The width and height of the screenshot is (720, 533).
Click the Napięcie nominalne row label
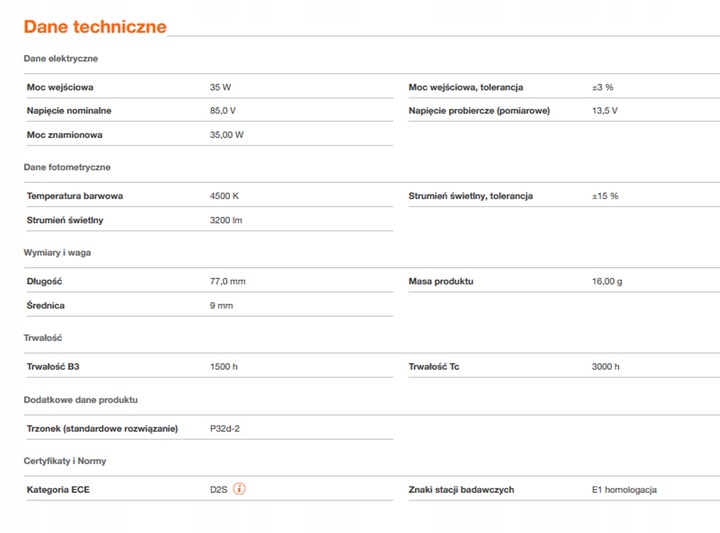pos(69,110)
